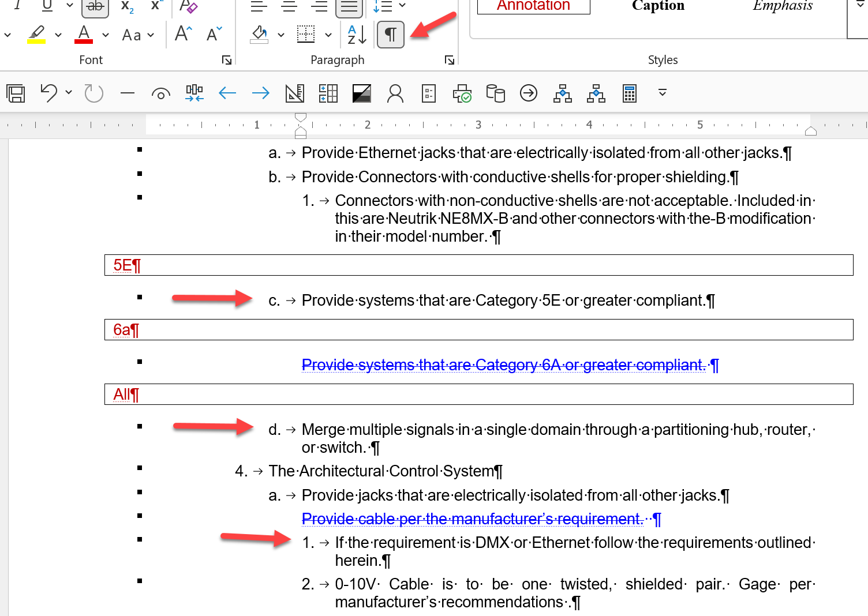
Task: Toggle strikethrough formatting
Action: point(95,6)
